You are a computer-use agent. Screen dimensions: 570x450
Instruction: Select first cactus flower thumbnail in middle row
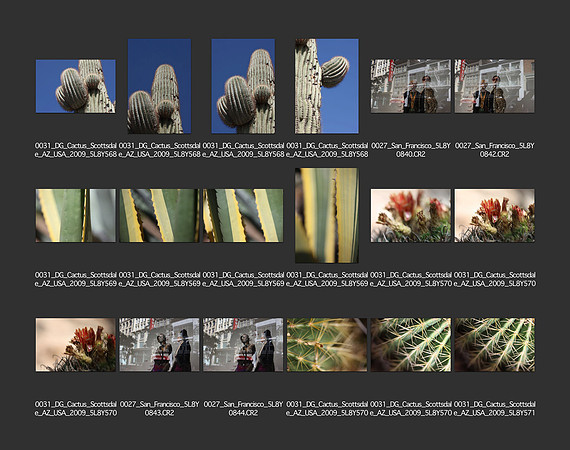tap(411, 216)
